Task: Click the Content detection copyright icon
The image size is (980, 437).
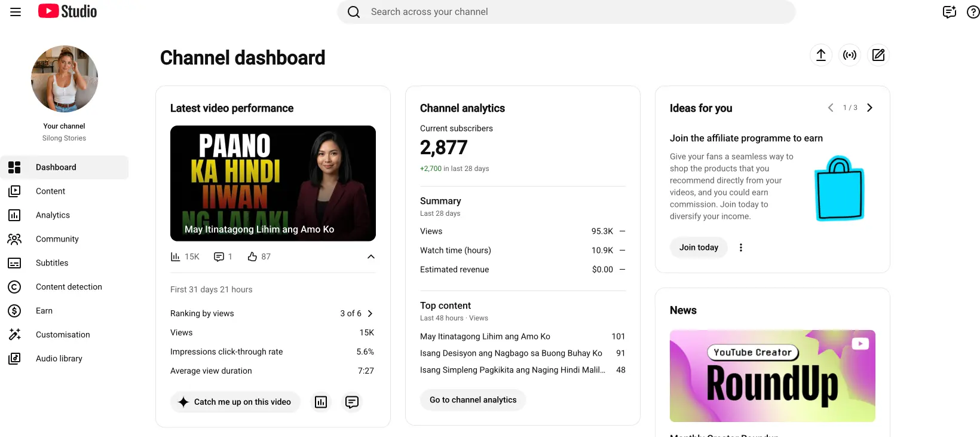Action: (x=14, y=287)
